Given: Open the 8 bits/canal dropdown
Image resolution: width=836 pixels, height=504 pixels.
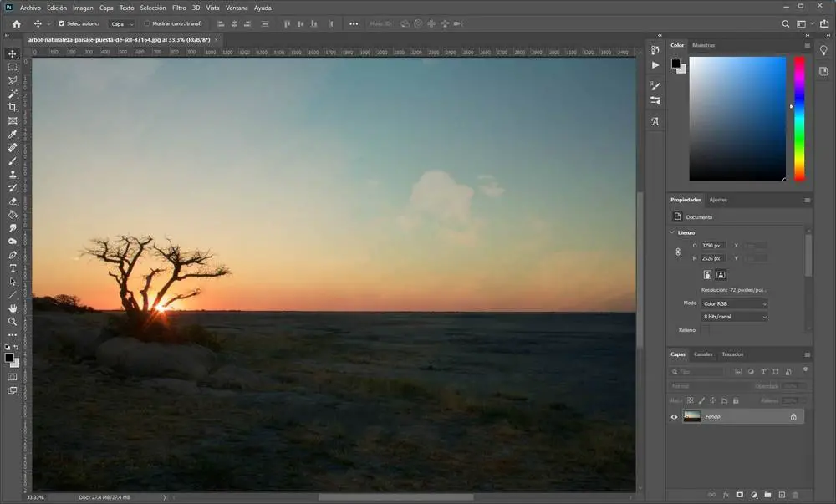Looking at the screenshot, I should pos(734,317).
